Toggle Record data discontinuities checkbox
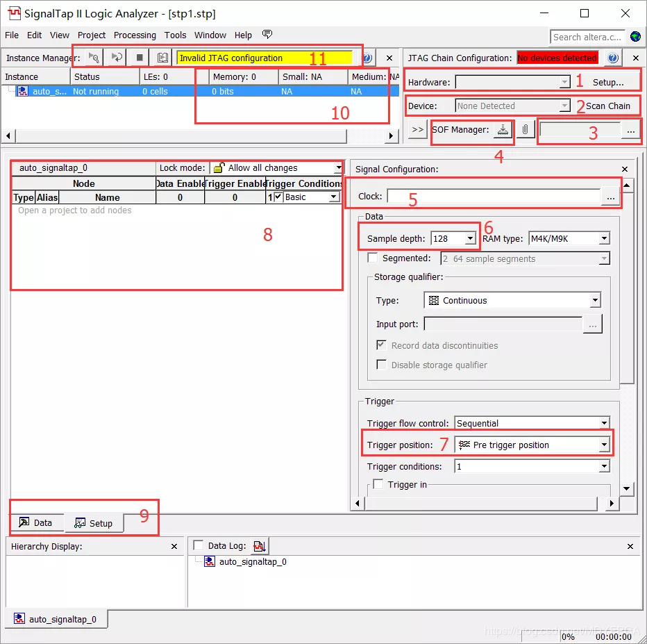Image resolution: width=647 pixels, height=644 pixels. 382,345
